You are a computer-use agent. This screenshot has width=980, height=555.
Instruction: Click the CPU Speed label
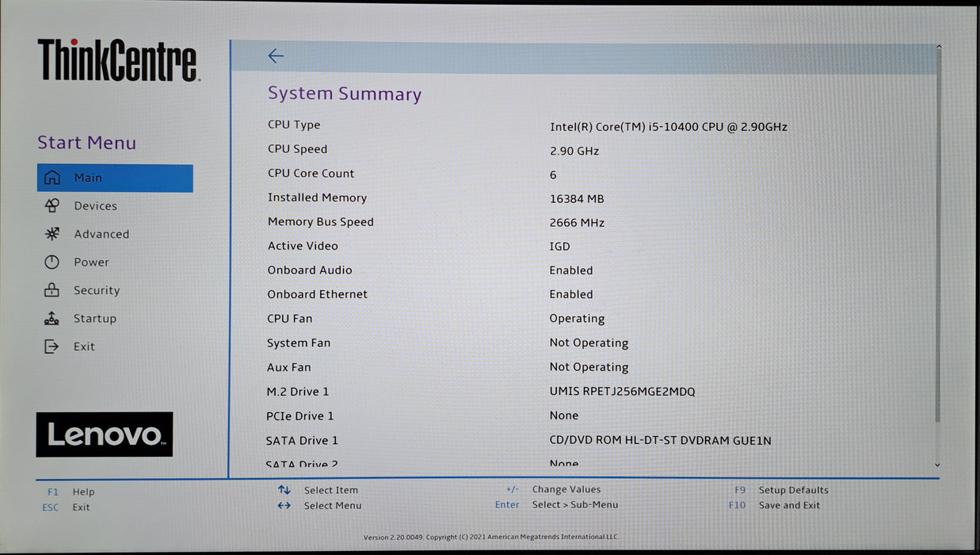[297, 149]
